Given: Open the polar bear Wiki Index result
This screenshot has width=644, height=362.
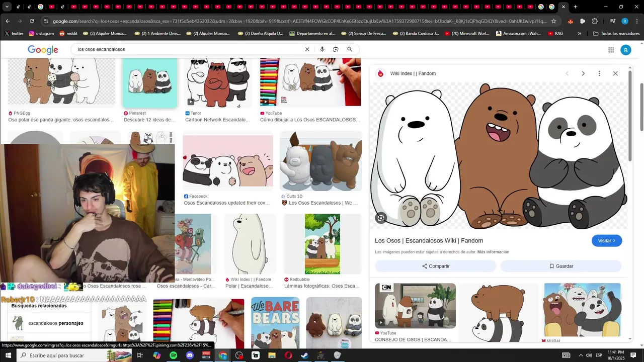Looking at the screenshot, I should pos(250,244).
